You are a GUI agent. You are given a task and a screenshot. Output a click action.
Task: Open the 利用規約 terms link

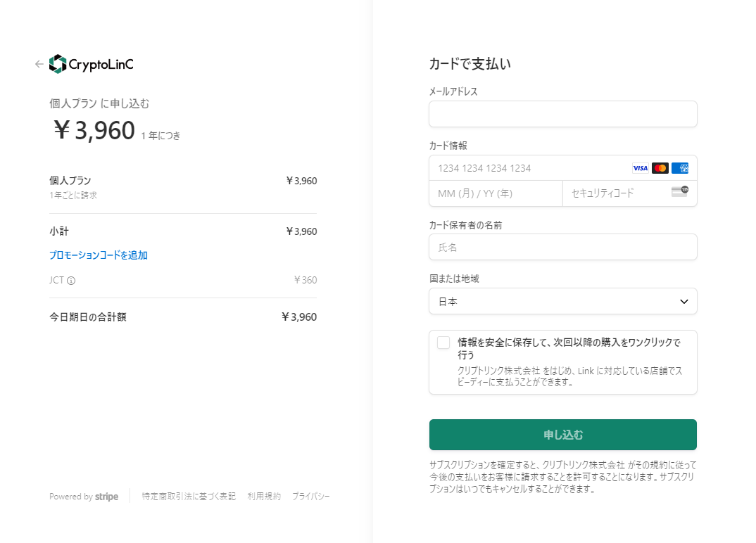[264, 497]
